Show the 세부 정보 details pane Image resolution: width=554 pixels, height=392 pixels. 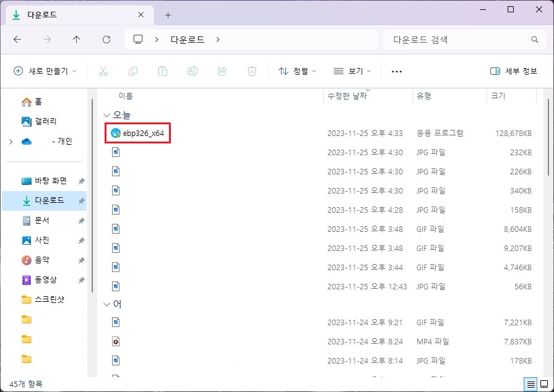point(515,70)
